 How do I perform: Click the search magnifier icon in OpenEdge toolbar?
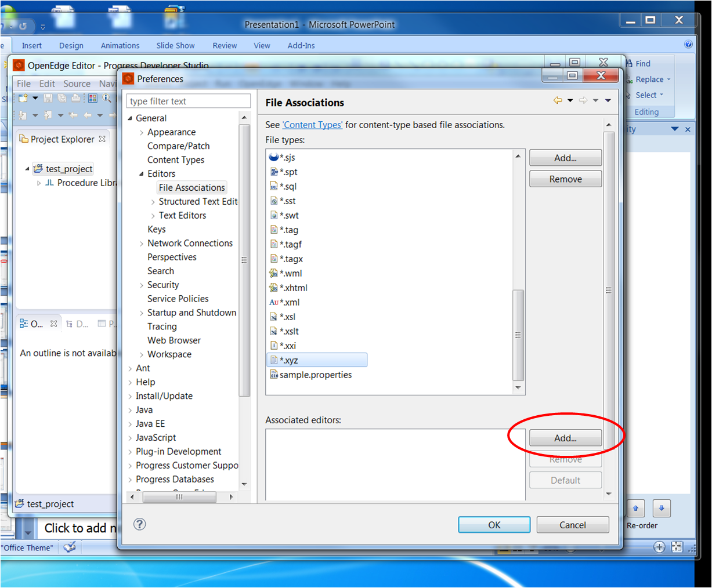pyautogui.click(x=107, y=98)
